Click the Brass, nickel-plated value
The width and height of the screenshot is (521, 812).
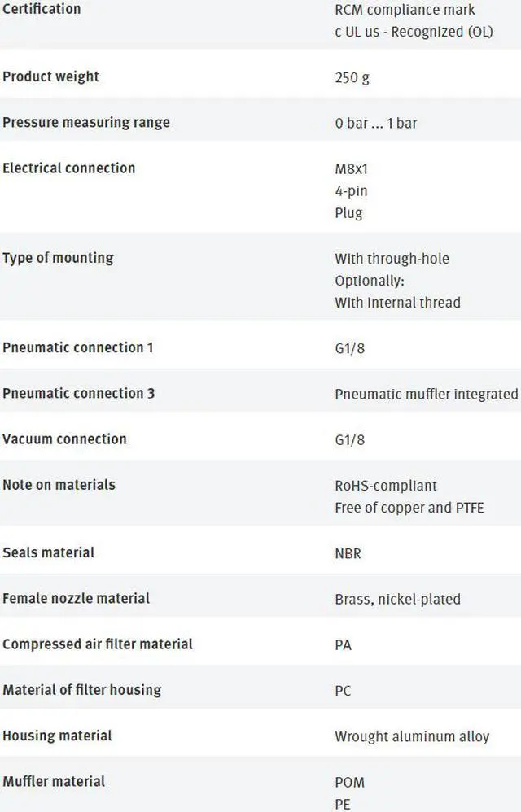(x=397, y=599)
